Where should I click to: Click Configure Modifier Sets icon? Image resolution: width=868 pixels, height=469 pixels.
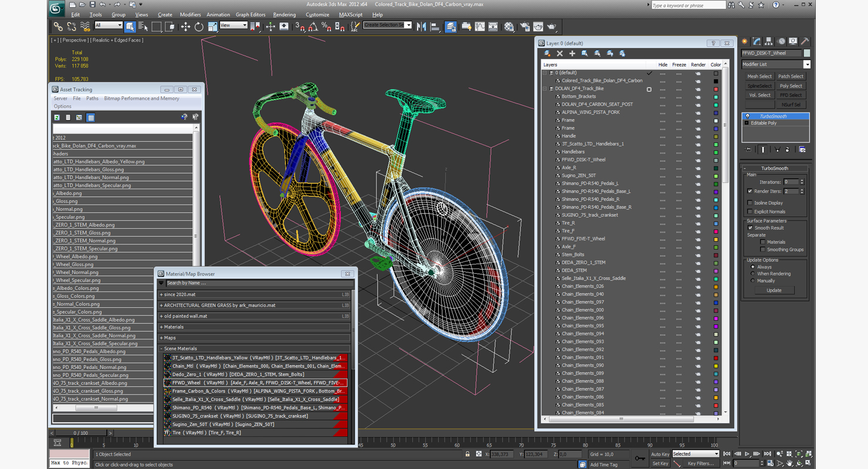click(802, 149)
